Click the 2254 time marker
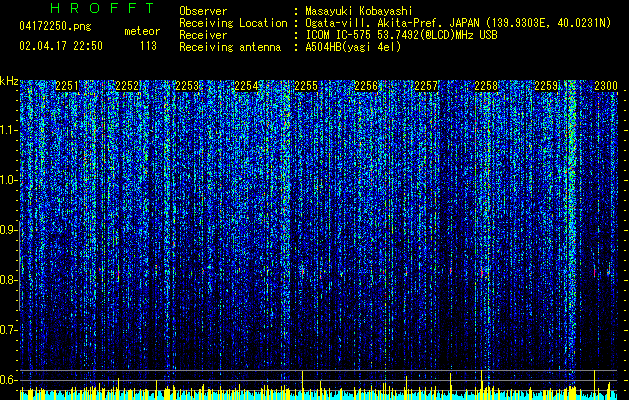Image resolution: width=629 pixels, height=400 pixels. 246,86
